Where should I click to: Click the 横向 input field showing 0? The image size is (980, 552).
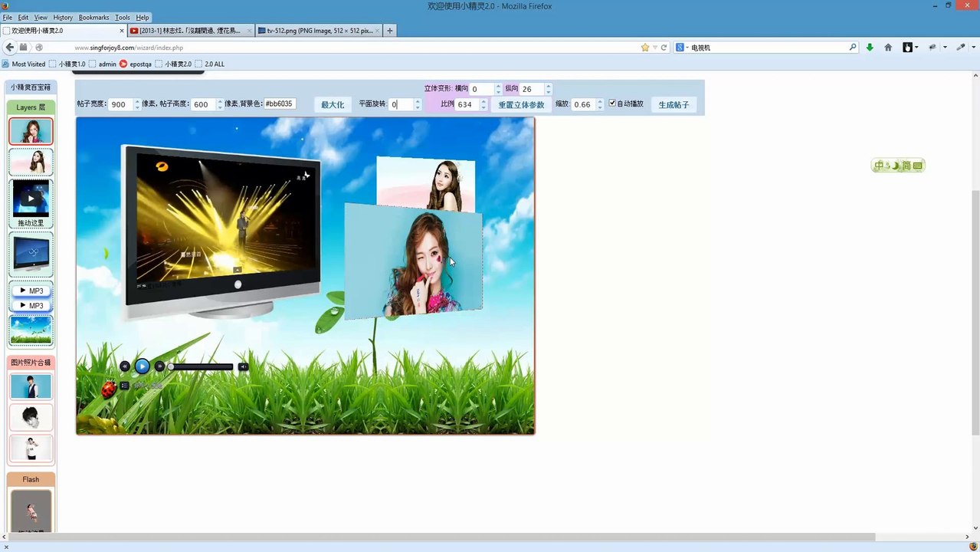coord(481,89)
